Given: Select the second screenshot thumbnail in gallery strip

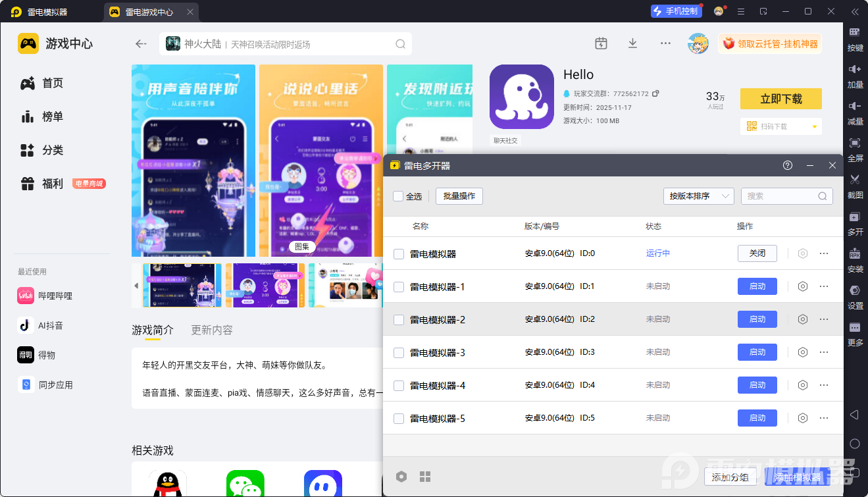Looking at the screenshot, I should click(x=265, y=286).
